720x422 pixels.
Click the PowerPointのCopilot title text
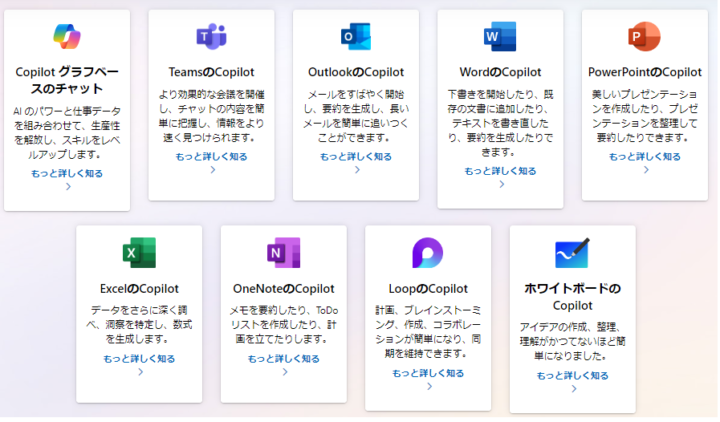(644, 72)
